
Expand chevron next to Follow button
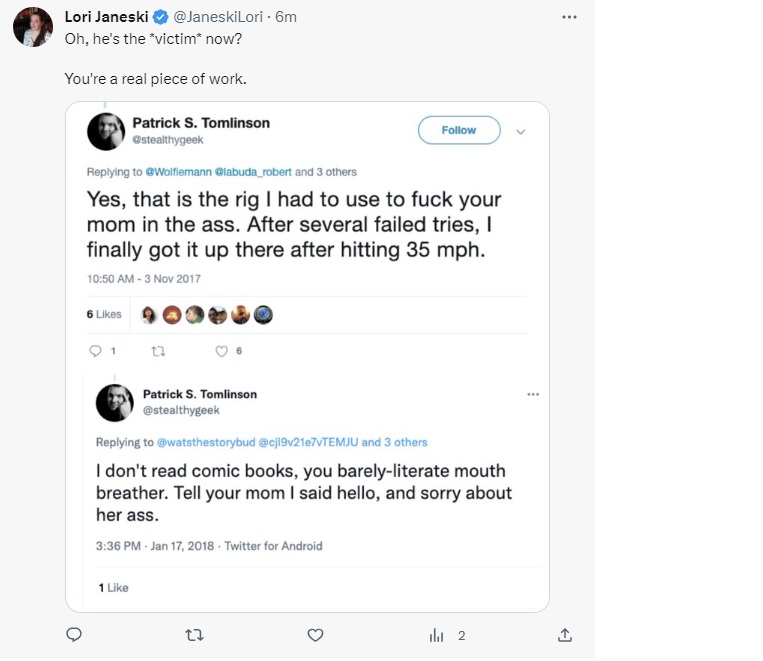pos(520,131)
